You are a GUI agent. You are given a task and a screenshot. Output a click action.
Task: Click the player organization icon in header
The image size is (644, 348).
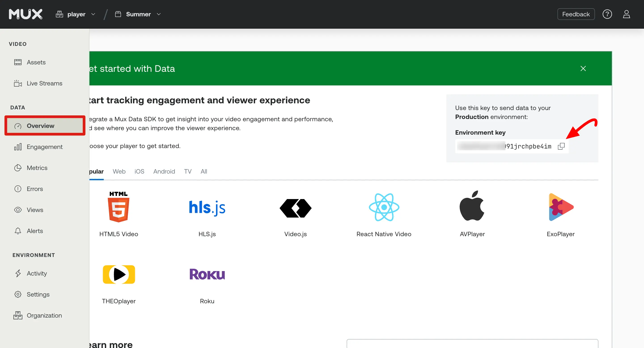pos(59,14)
